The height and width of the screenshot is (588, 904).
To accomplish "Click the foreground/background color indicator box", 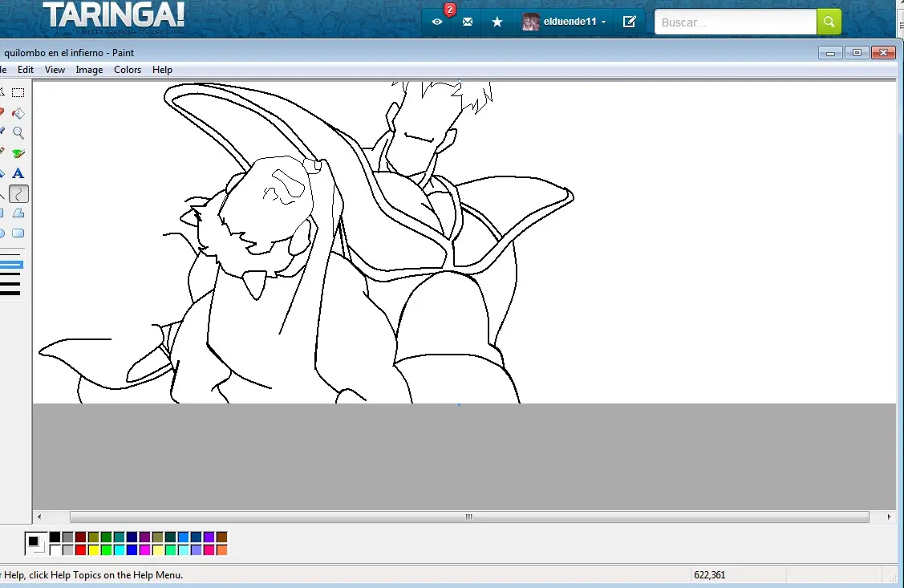I will point(35,543).
